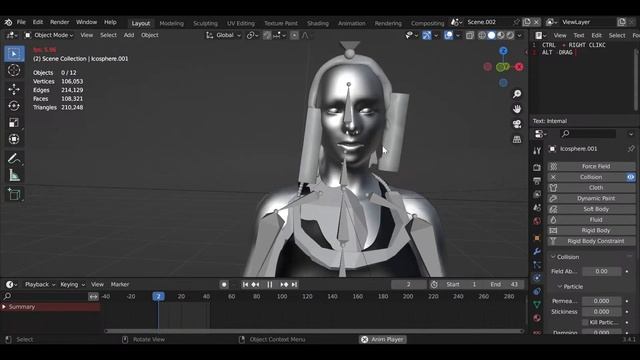This screenshot has width=640, height=360.
Task: Switch orthographic/perspective grid icon
Action: [517, 139]
